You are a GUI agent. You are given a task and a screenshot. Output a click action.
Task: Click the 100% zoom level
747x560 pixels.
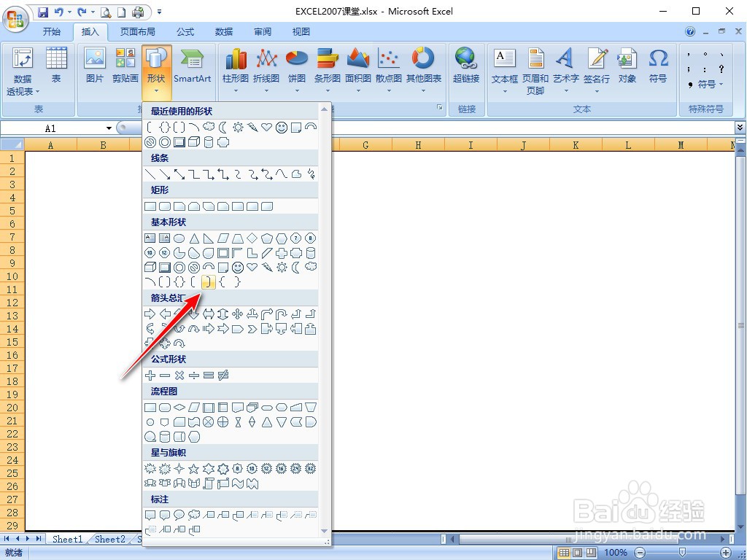[616, 553]
